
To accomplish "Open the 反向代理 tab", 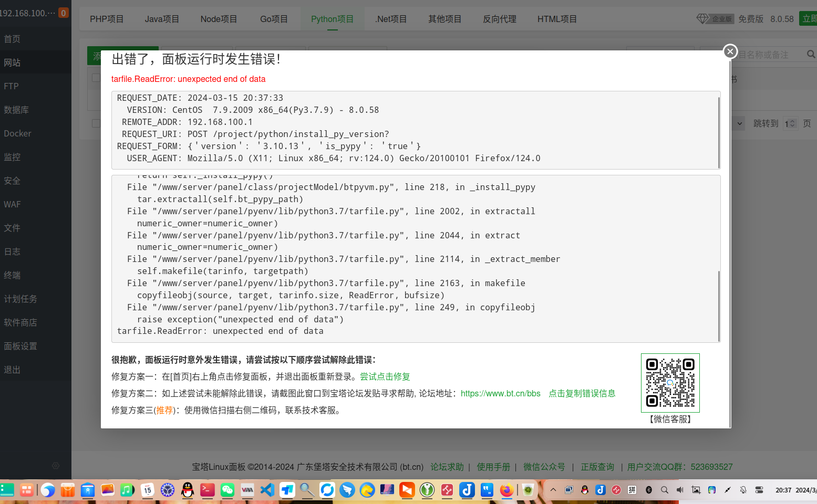I will 500,19.
